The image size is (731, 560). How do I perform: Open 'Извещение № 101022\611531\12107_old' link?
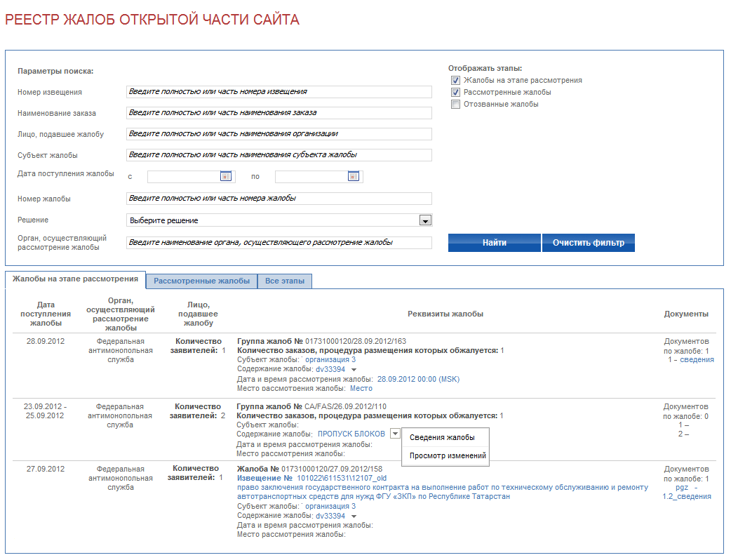[311, 478]
